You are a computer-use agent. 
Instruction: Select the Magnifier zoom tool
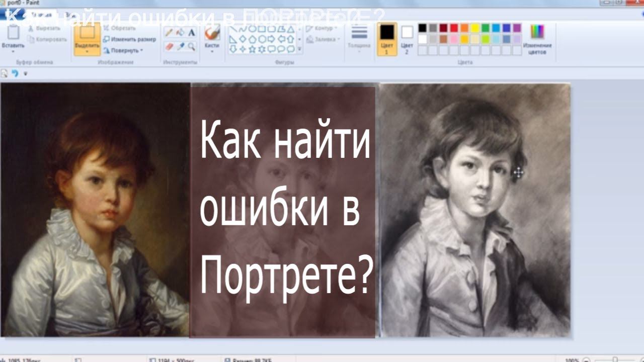[x=192, y=46]
